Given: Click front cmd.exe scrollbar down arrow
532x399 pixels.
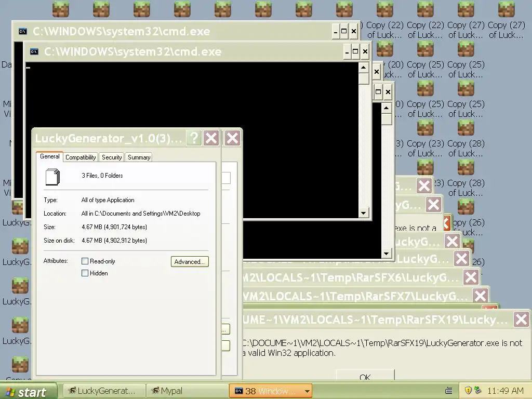Looking at the screenshot, I should point(363,213).
